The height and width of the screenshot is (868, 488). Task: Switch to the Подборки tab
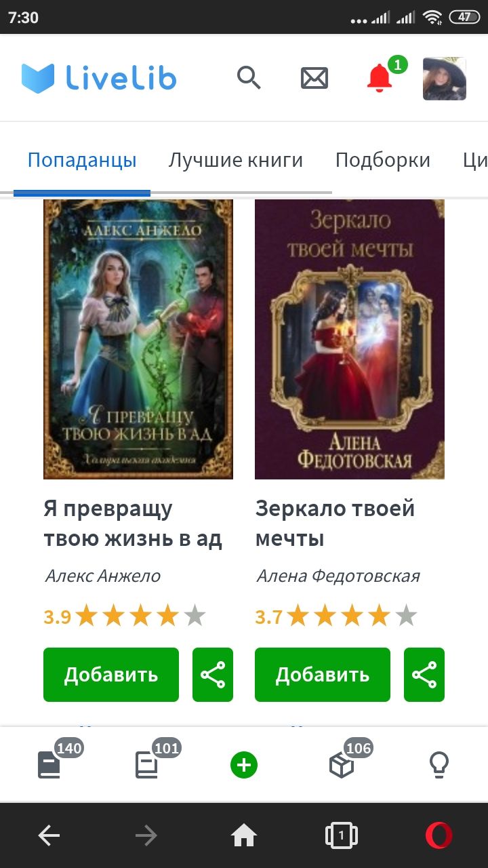click(383, 160)
